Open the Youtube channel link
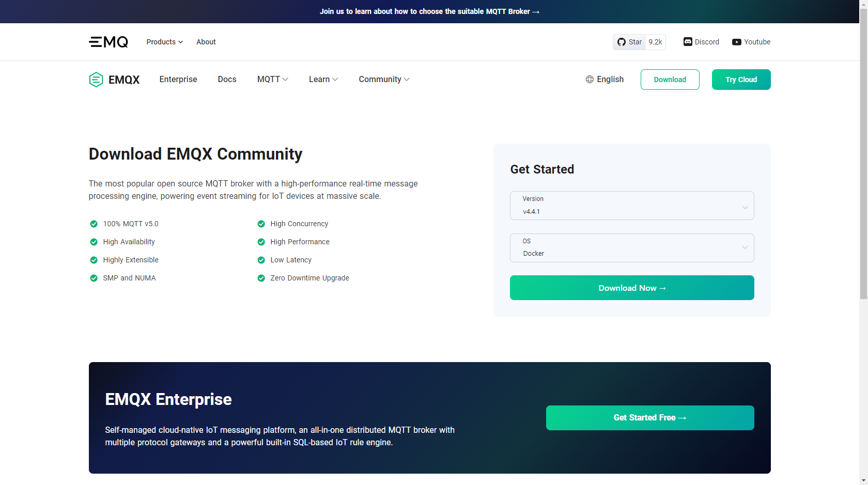This screenshot has width=868, height=485. [751, 42]
